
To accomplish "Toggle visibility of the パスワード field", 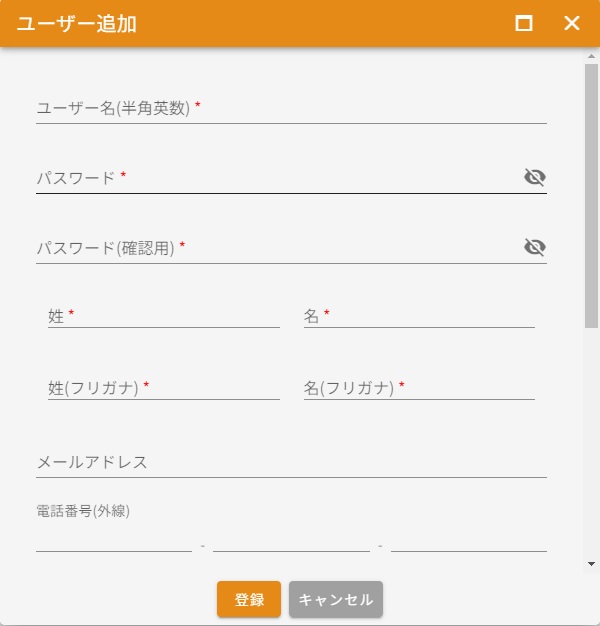I will 535,178.
